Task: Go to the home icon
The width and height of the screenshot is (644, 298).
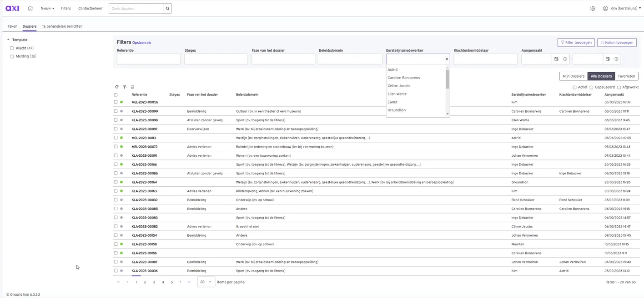Action: pos(30,8)
